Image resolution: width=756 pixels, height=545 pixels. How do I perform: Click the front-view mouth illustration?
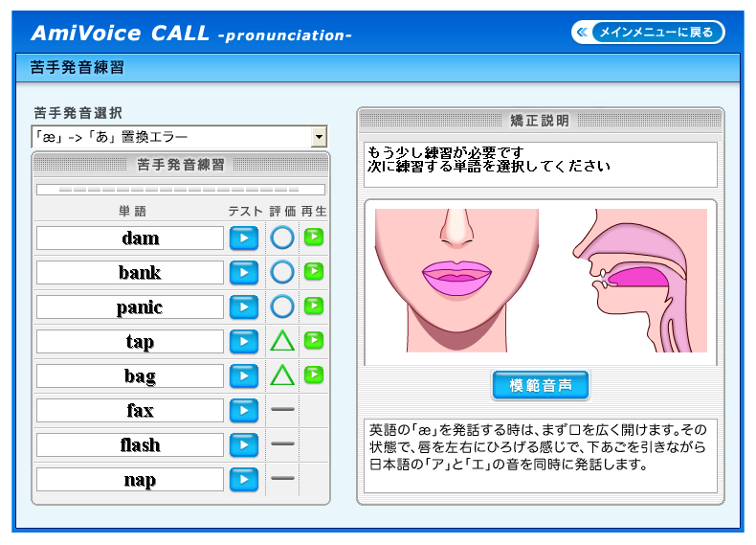pos(456,280)
